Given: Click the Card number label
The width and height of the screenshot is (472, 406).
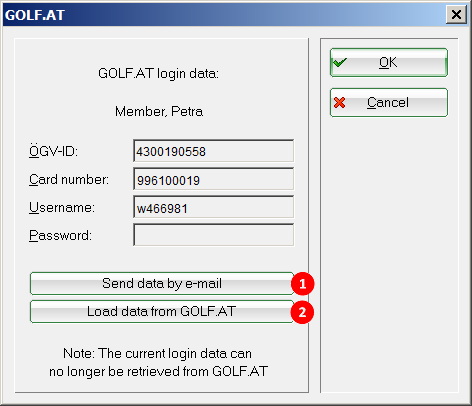Looking at the screenshot, I should [69, 180].
